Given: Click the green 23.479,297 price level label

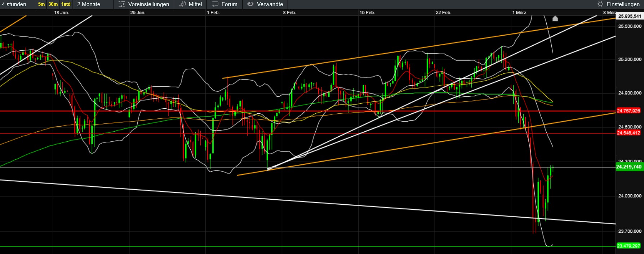Looking at the screenshot, I should pyautogui.click(x=629, y=246).
